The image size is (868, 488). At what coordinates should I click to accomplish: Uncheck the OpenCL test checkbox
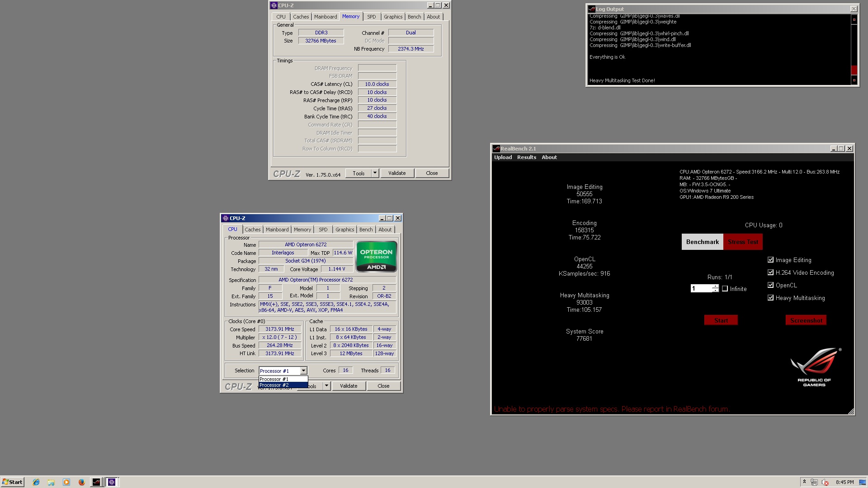coord(770,285)
